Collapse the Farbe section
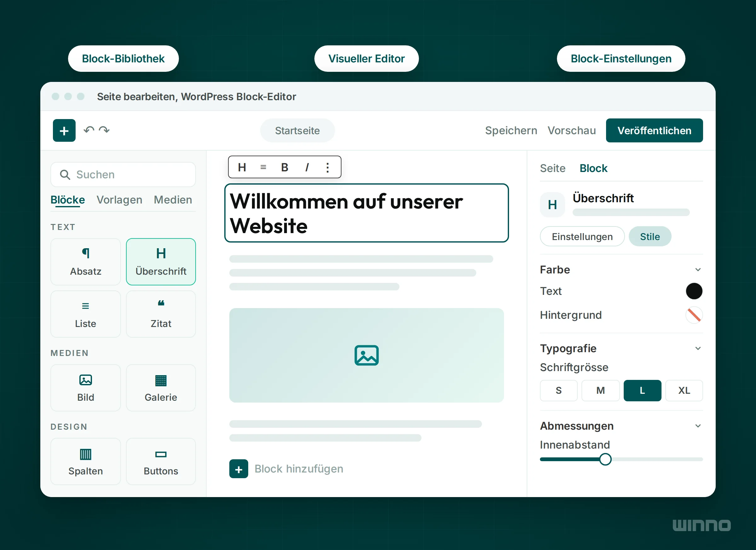This screenshot has width=756, height=550. click(698, 270)
